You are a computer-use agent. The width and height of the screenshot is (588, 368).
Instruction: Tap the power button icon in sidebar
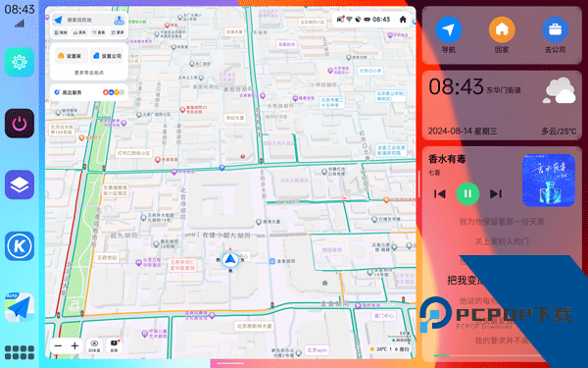point(20,124)
